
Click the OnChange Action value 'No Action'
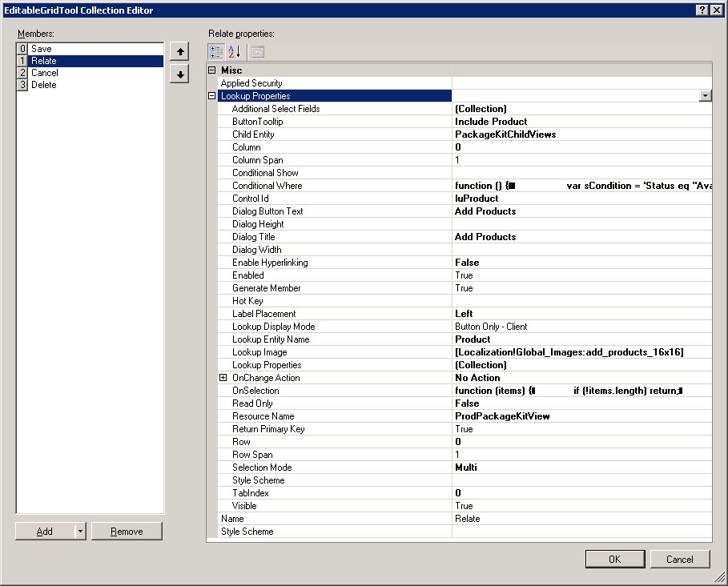pos(477,378)
